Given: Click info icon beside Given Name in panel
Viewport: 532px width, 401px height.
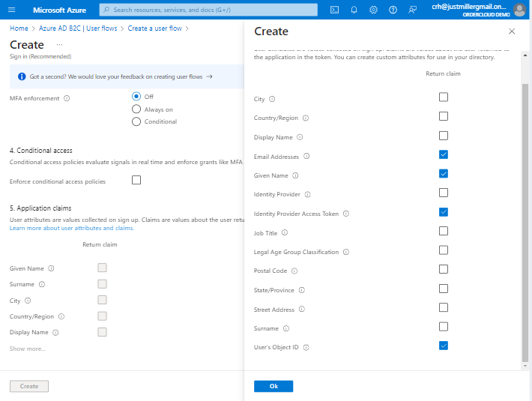Looking at the screenshot, I should point(295,175).
